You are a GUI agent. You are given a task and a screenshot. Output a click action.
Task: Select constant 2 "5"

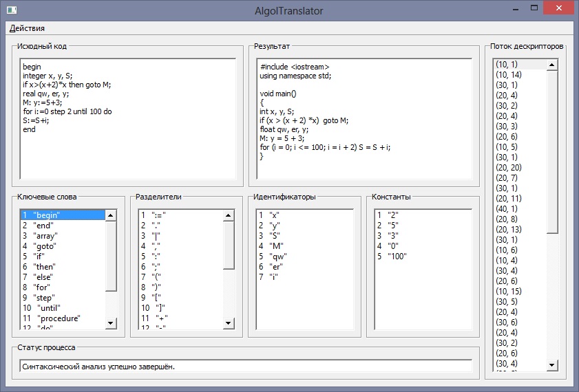point(423,226)
